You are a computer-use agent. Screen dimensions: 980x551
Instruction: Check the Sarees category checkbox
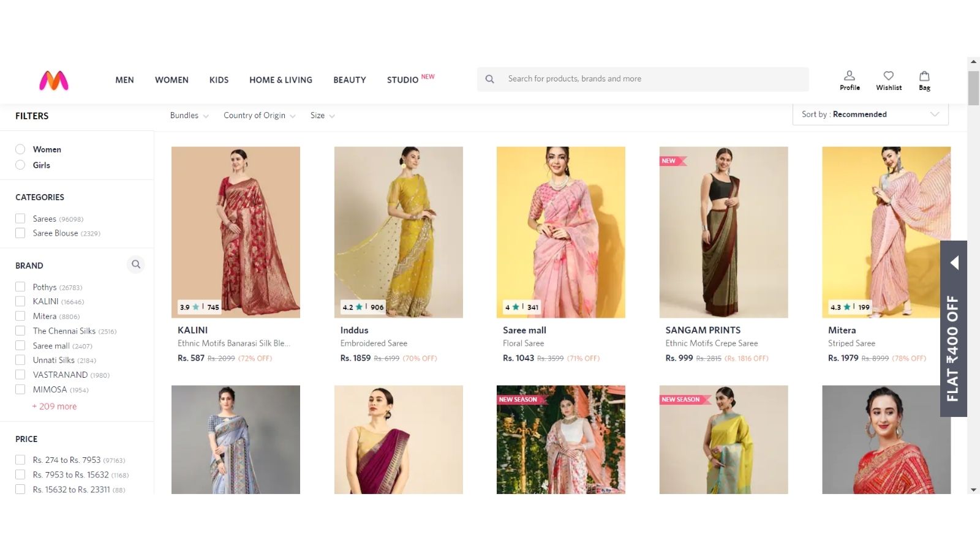[20, 218]
